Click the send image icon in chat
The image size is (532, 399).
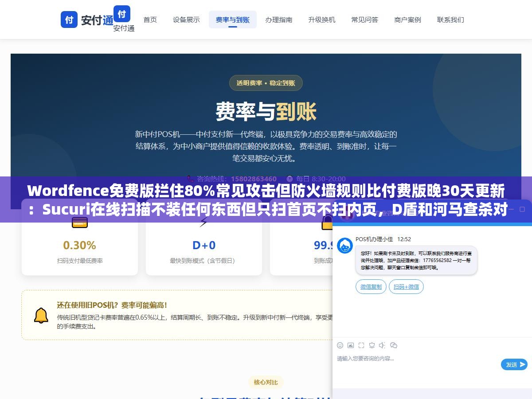351,345
